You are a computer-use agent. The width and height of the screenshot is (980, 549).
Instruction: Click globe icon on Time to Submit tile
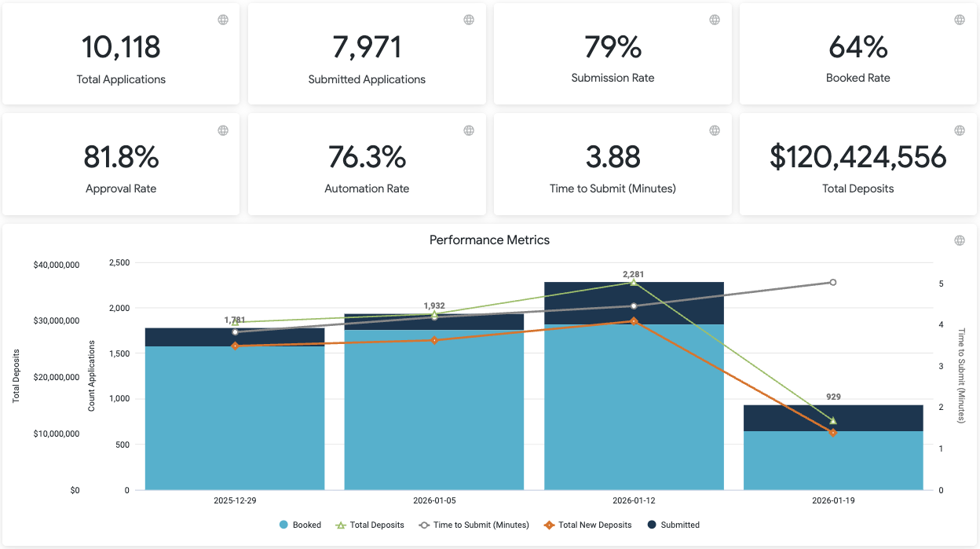[715, 130]
